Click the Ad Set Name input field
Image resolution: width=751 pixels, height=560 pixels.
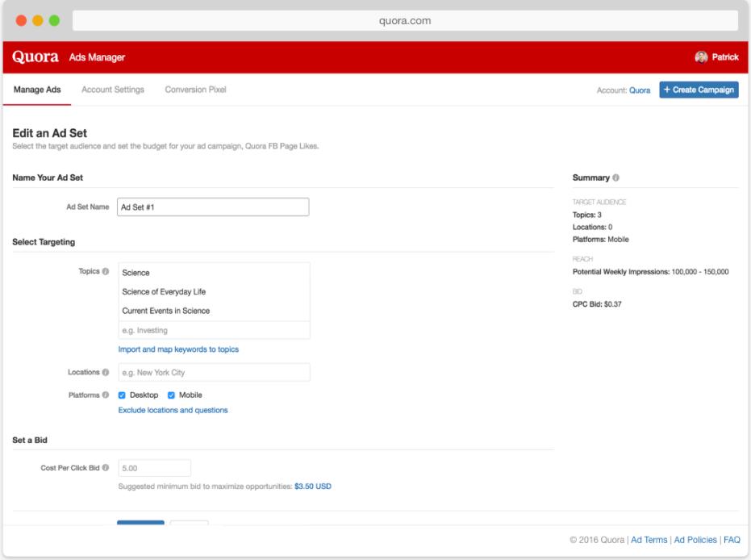(213, 207)
